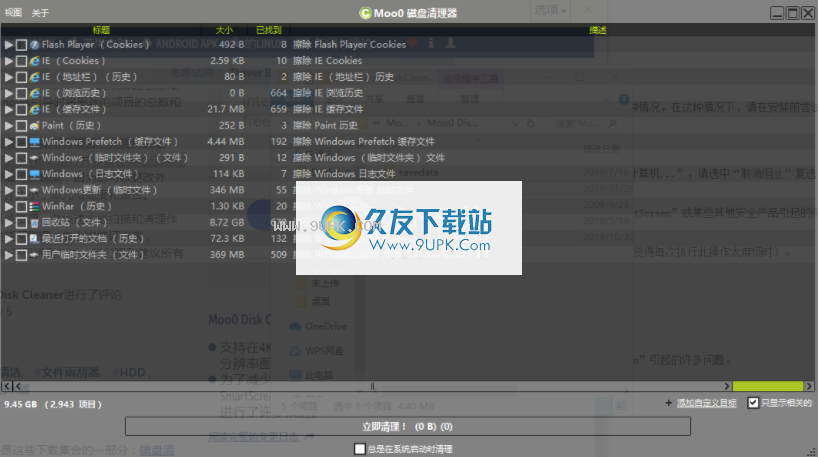819x457 pixels.
Task: Click the 回收站 (文件) recycle bin icon
Action: click(x=34, y=223)
